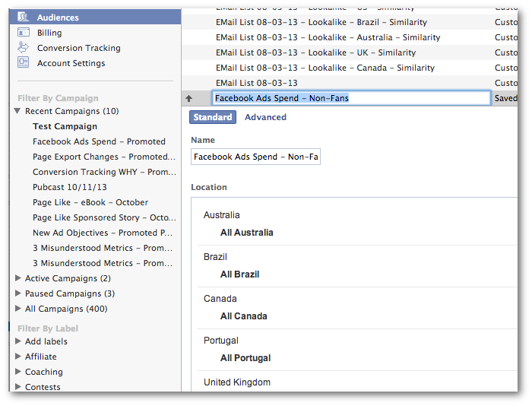This screenshot has width=532, height=406.
Task: Click the All Australia location entry
Action: 247,233
